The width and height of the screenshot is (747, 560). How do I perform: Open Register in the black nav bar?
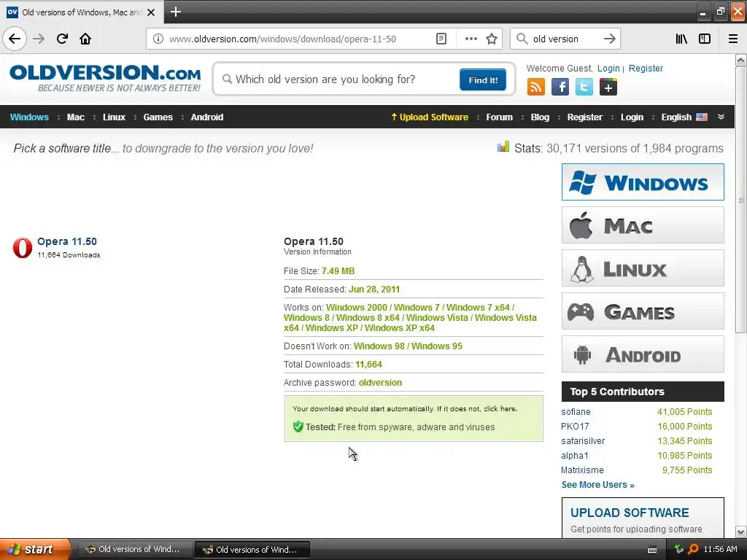pos(584,117)
